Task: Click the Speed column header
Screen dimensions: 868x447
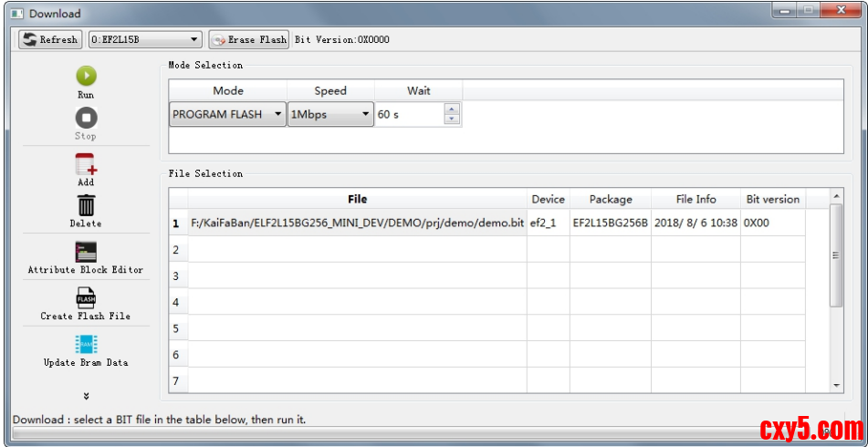Action: point(330,90)
